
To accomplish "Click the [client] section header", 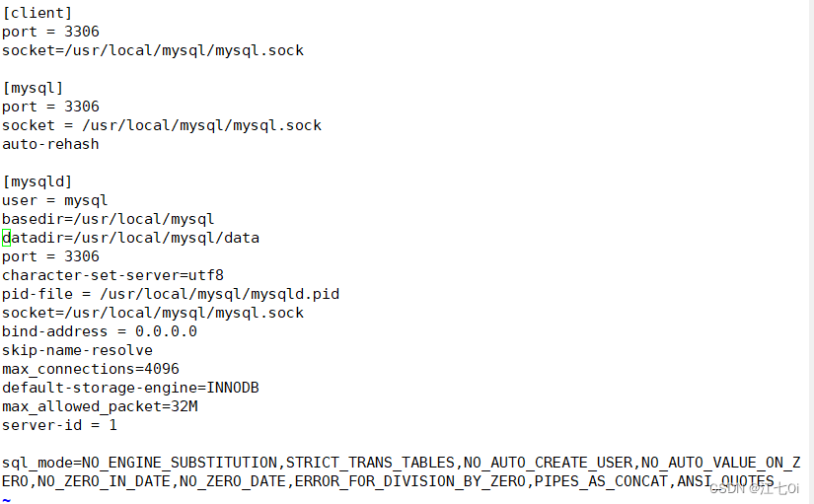I will (x=37, y=13).
